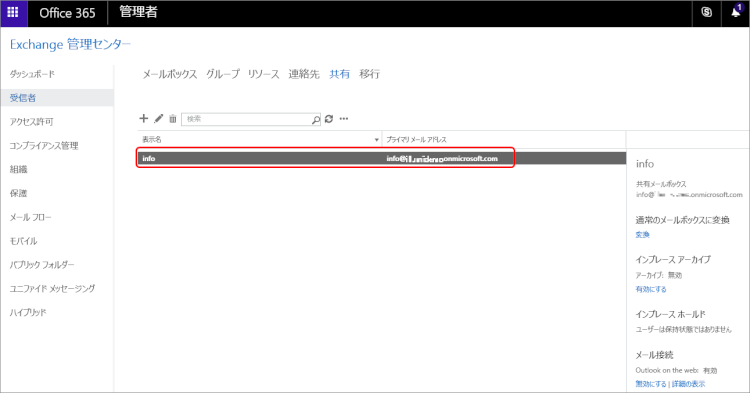This screenshot has width=750, height=393.
Task: Click ユーザーは保持状態ではありません text
Action: [684, 329]
